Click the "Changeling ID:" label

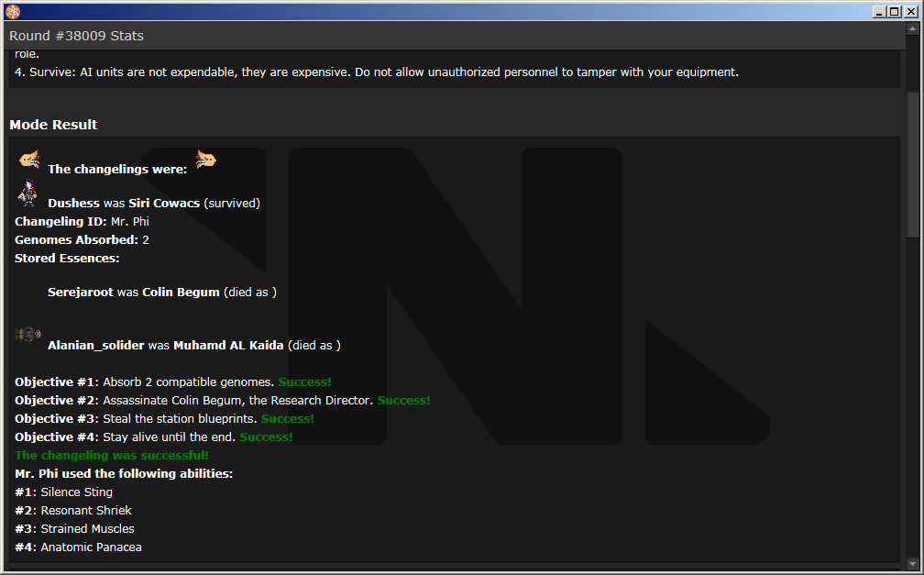60,222
